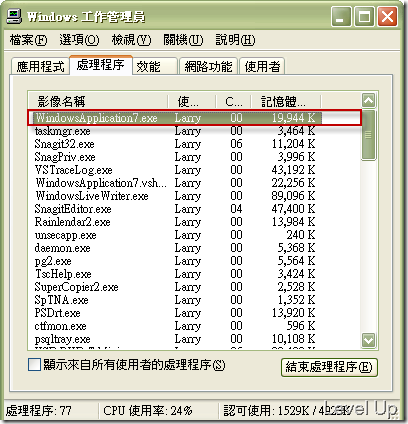The image size is (408, 424).
Task: Click the Task Manager title bar icon
Action: click(14, 16)
